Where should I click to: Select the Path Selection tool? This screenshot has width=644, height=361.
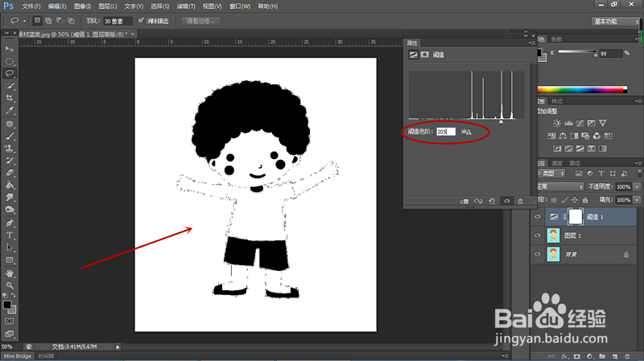(x=10, y=248)
